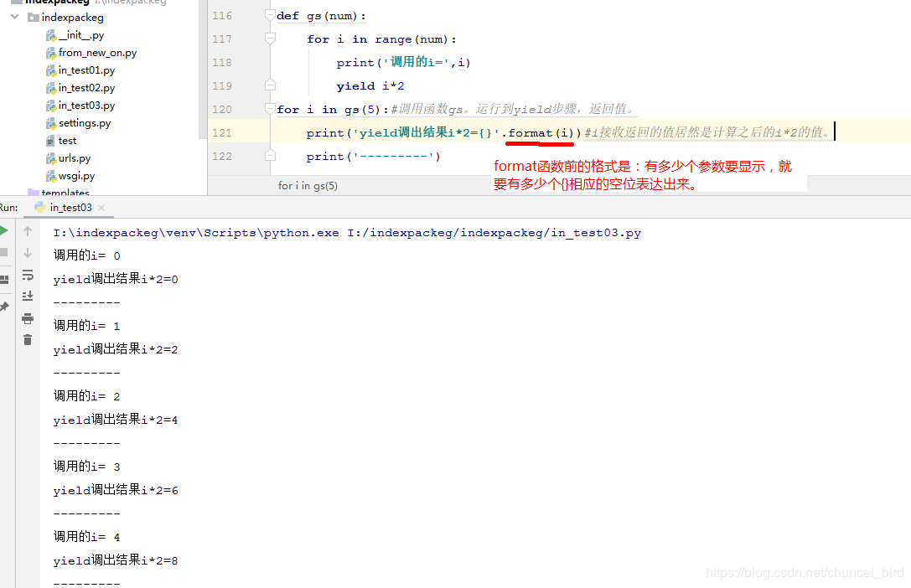Open urls.py from the sidebar
The height and width of the screenshot is (588, 911).
73,157
